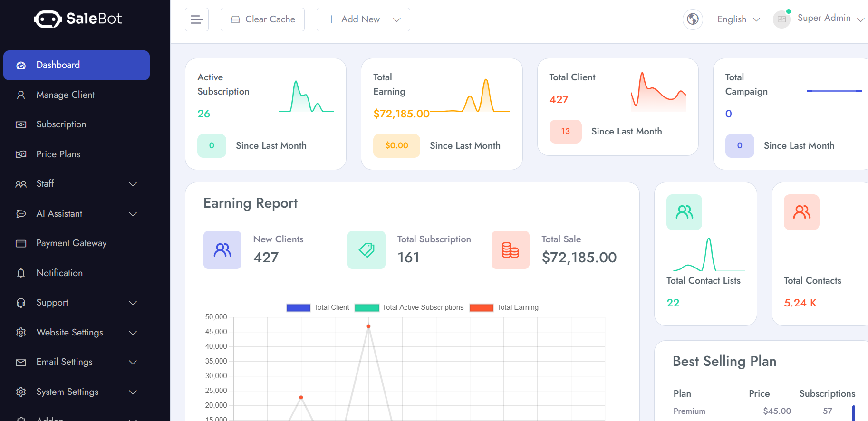
Task: Click the Total Client value 427
Action: click(559, 99)
